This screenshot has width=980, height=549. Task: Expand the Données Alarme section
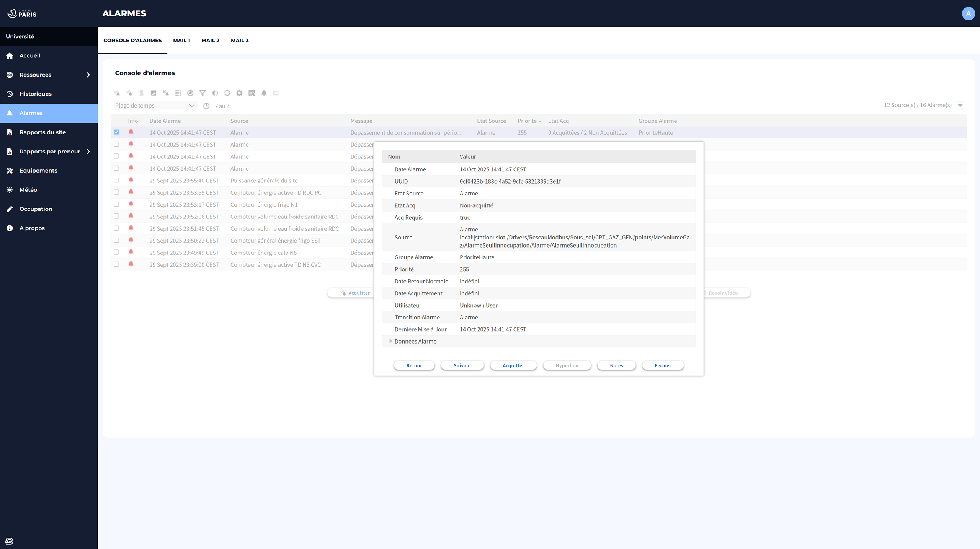coord(390,341)
